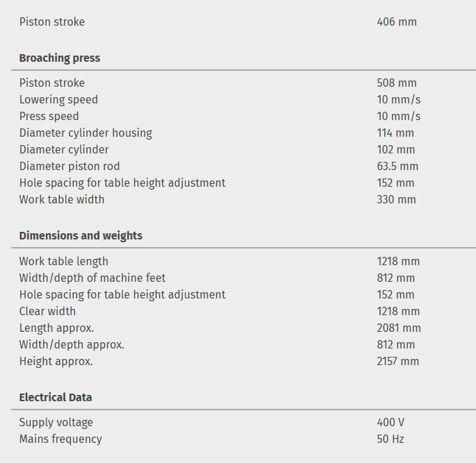Click the 2081 mm length value
The height and width of the screenshot is (463, 476).
click(399, 328)
